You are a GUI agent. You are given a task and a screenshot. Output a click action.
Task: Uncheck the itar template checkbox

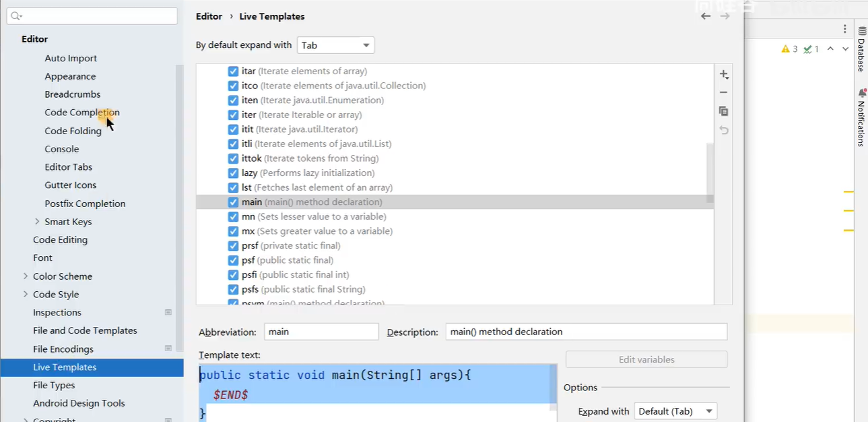tap(233, 71)
